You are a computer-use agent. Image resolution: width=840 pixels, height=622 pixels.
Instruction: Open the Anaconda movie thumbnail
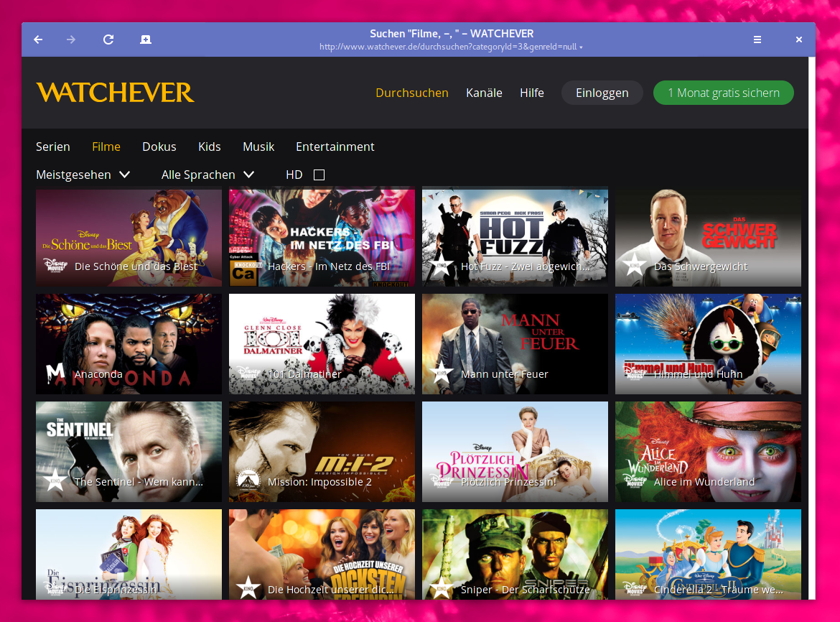point(129,344)
